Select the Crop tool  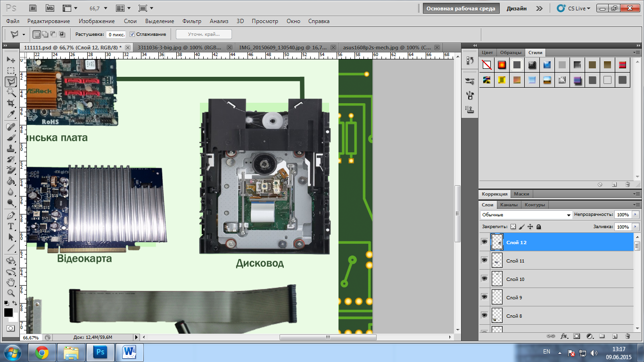pyautogui.click(x=11, y=103)
